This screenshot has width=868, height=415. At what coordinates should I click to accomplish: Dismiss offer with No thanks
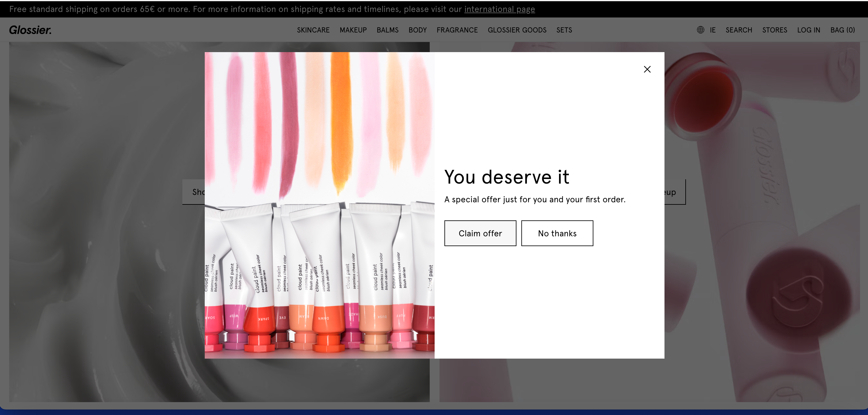557,233
